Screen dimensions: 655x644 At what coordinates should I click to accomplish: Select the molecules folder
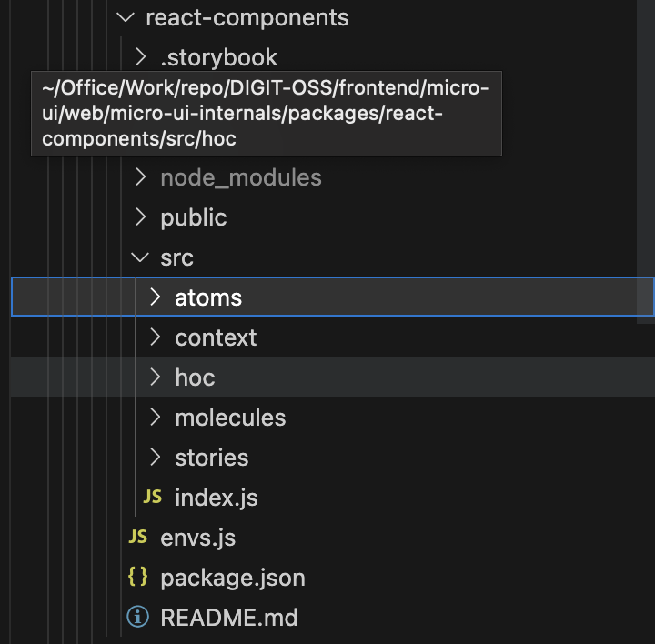point(230,418)
